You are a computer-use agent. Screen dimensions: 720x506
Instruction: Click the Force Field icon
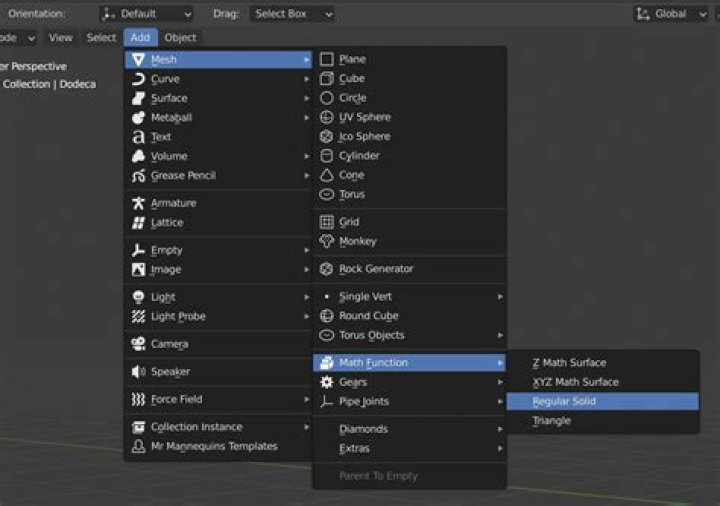coord(138,399)
